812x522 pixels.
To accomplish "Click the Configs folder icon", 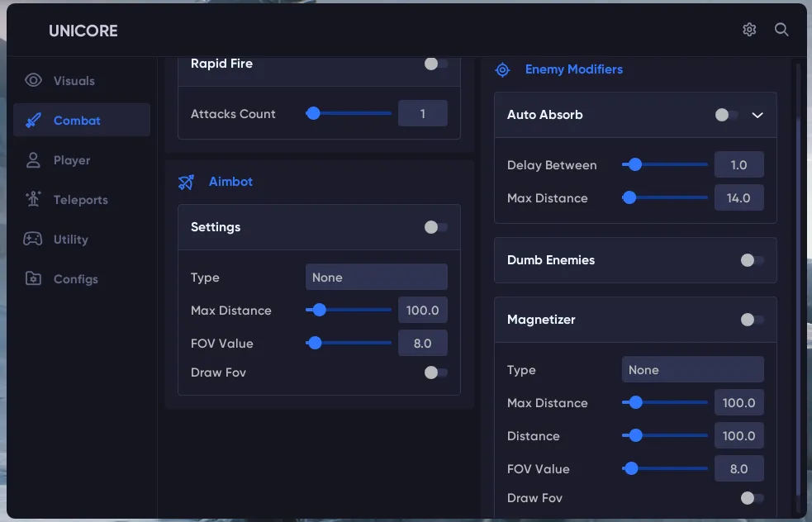I will (x=33, y=279).
